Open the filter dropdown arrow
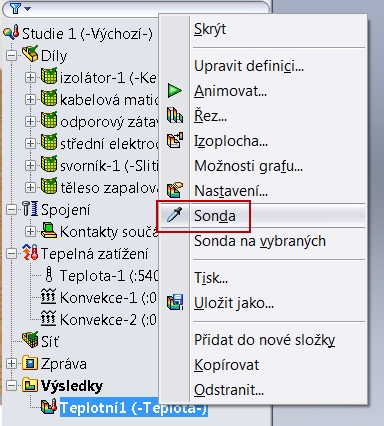 coord(28,9)
